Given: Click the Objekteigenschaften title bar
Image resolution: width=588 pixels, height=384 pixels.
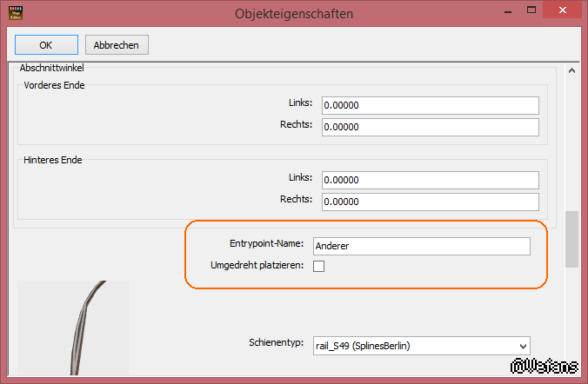Looking at the screenshot, I should point(293,13).
